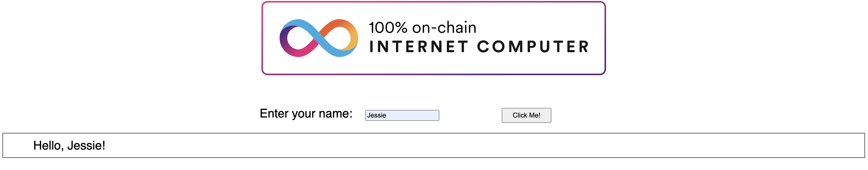The height and width of the screenshot is (170, 868).
Task: Click the letter "C" starting the word COMPUTER
Action: pos(484,47)
